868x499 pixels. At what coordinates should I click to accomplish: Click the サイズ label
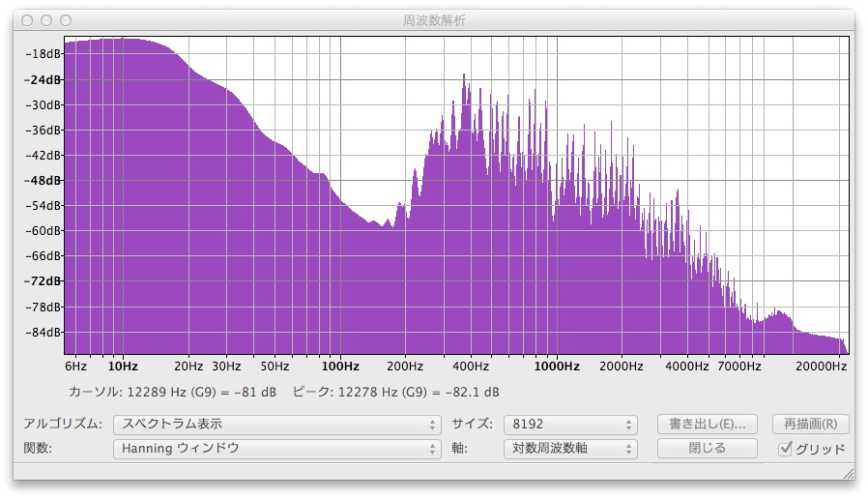point(472,425)
